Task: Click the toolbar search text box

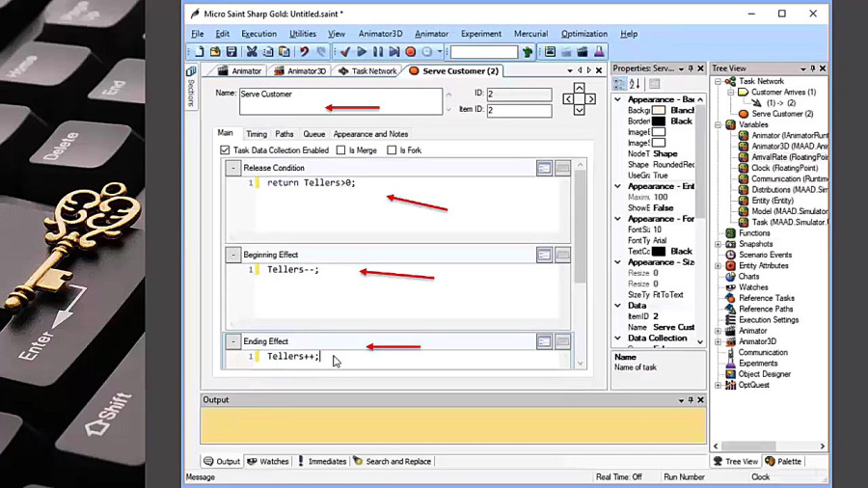Action: click(x=484, y=52)
